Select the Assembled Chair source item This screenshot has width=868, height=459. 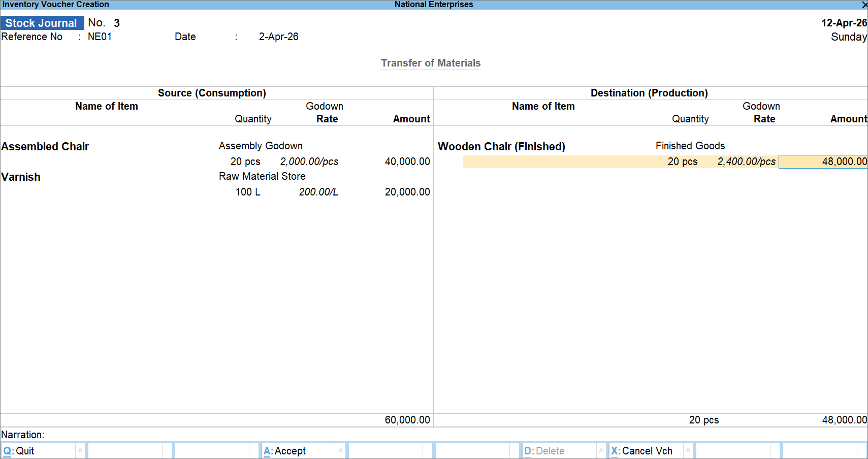pos(45,146)
